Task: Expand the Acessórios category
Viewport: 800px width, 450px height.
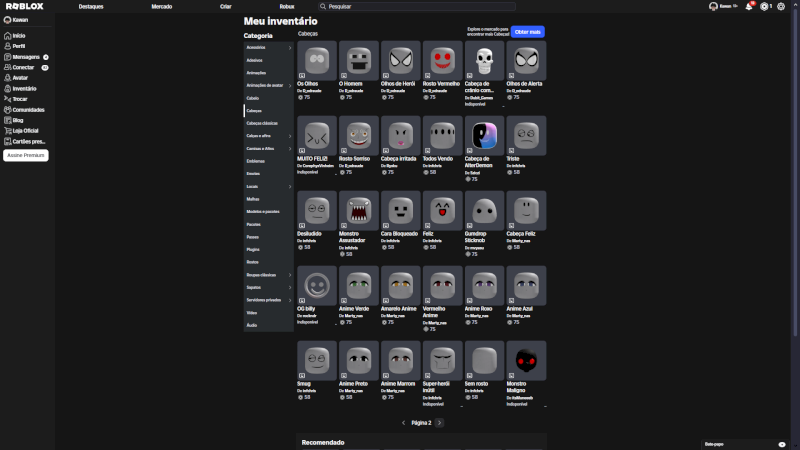Action: point(268,47)
